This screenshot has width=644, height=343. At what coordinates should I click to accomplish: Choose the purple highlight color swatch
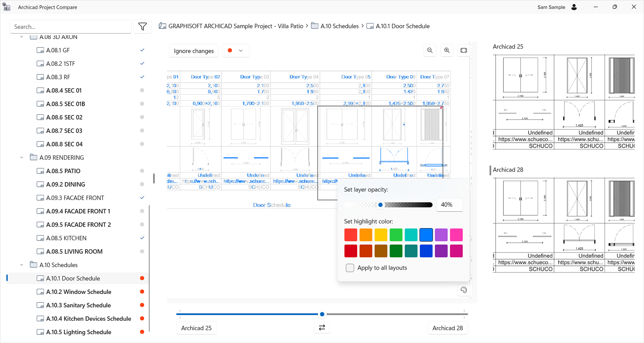[441, 235]
